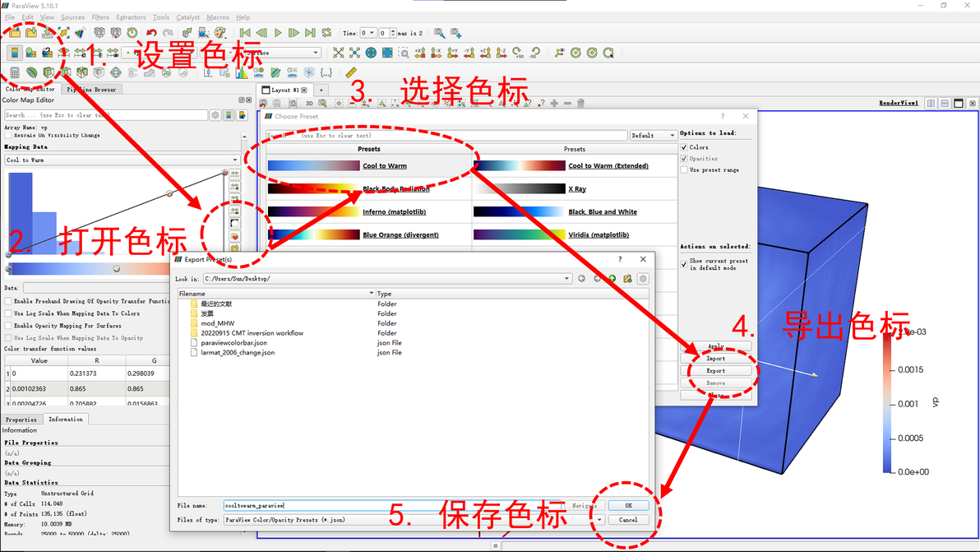Viewport: 980px width, 552px height.
Task: Split the render view horizontally
Action: (931, 103)
